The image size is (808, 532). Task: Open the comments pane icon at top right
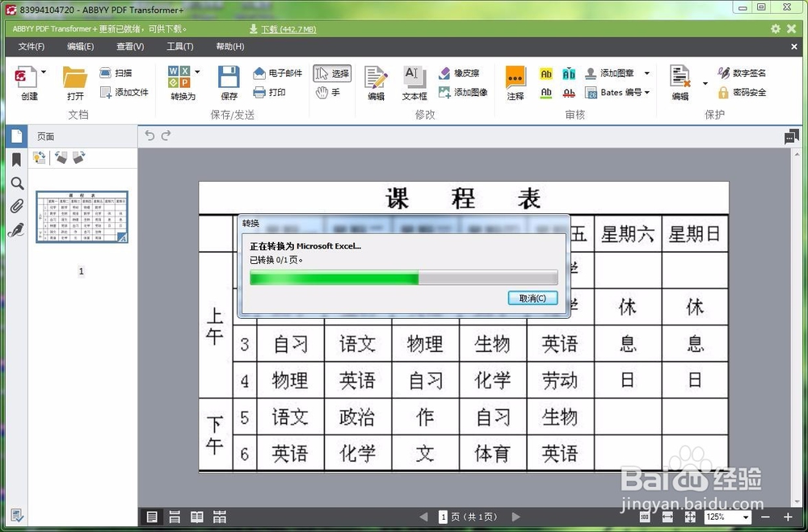(792, 136)
